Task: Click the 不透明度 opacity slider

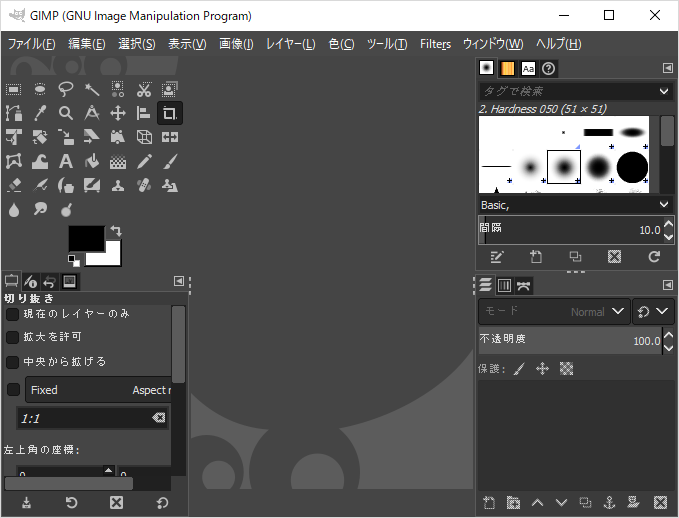Action: point(570,341)
